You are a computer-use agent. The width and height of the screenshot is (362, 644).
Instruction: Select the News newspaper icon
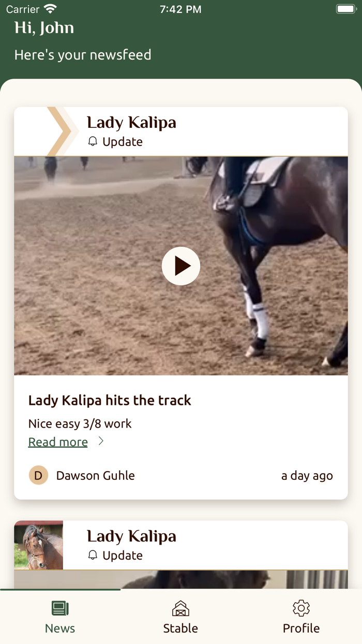coord(60,608)
